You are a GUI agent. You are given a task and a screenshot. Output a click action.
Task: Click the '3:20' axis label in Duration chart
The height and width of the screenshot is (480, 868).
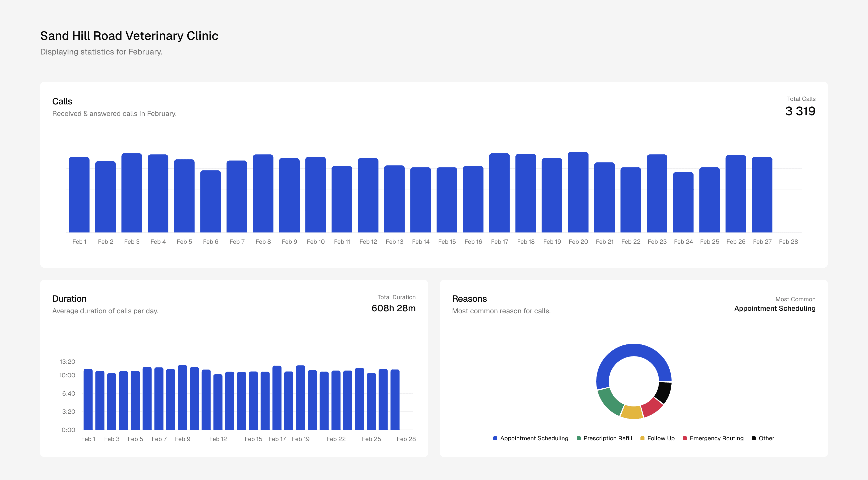(68, 412)
